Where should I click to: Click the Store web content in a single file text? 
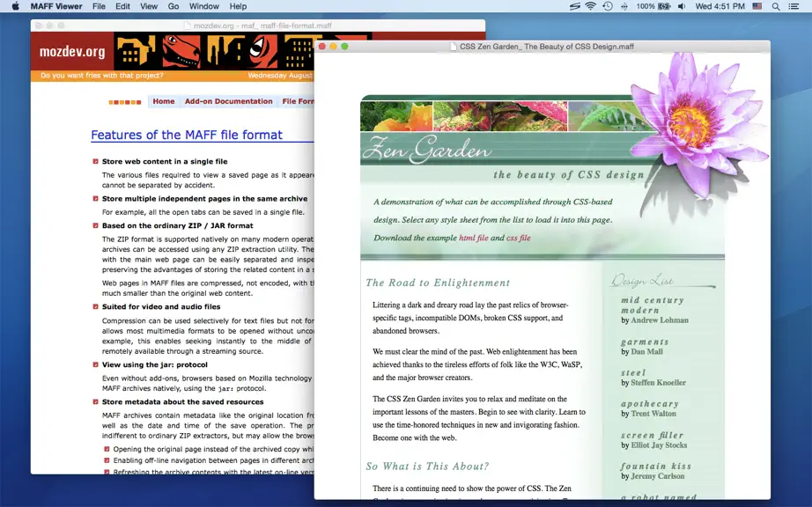[165, 161]
